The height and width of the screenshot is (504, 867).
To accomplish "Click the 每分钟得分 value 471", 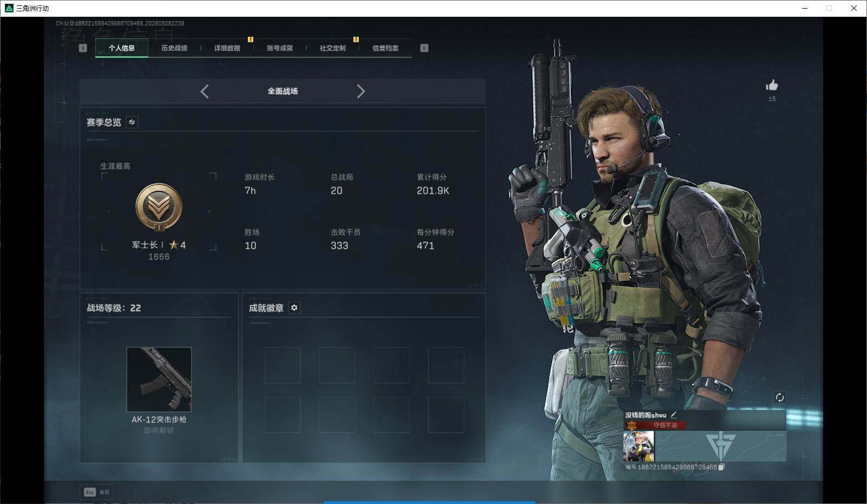I will pos(425,246).
